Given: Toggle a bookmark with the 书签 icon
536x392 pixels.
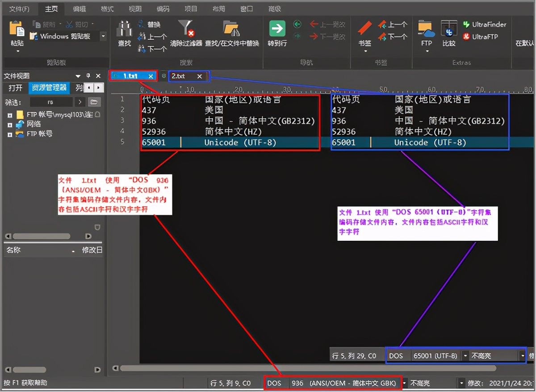Looking at the screenshot, I should 364,30.
